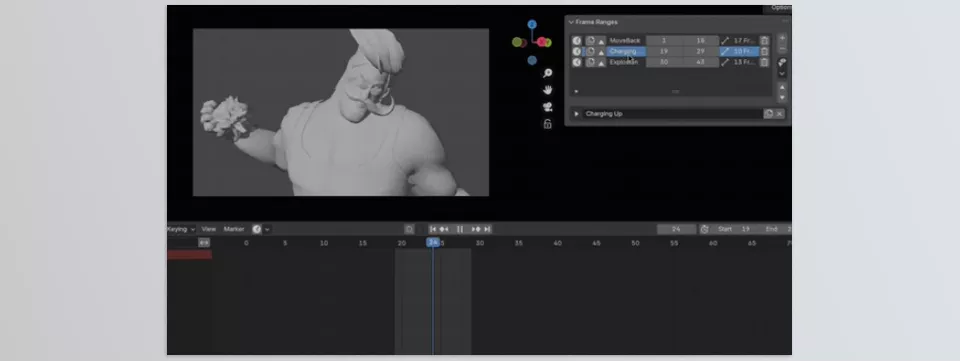The width and height of the screenshot is (960, 361).
Task: Select the Explosion frame range name
Action: click(625, 62)
